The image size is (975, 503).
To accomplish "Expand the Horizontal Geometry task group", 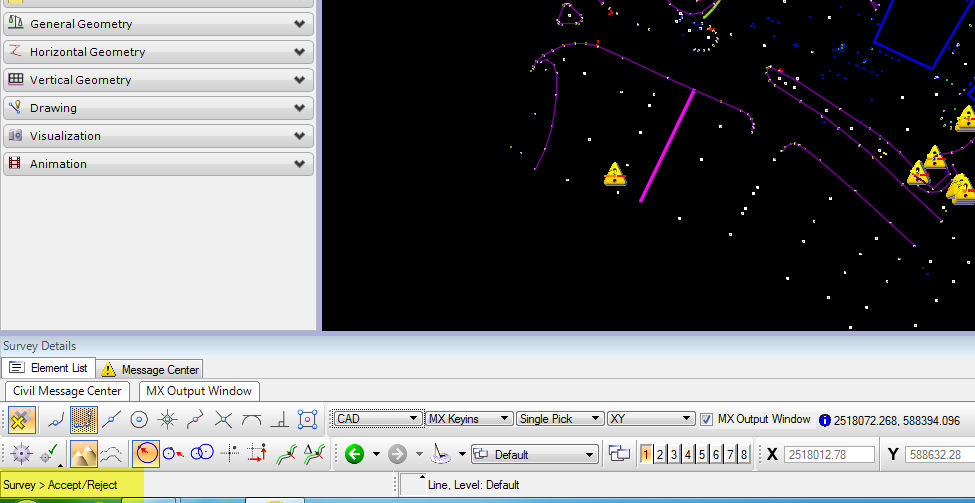I will [159, 52].
